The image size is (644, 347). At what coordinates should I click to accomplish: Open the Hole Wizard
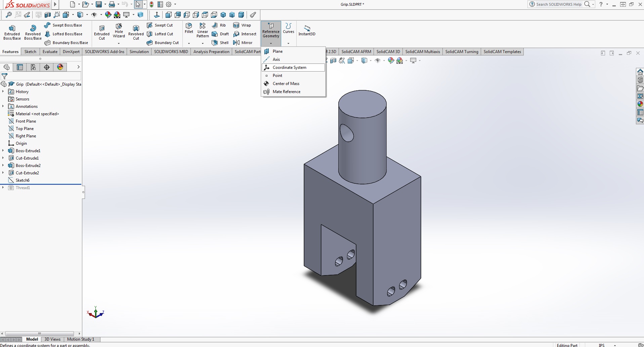(x=119, y=31)
